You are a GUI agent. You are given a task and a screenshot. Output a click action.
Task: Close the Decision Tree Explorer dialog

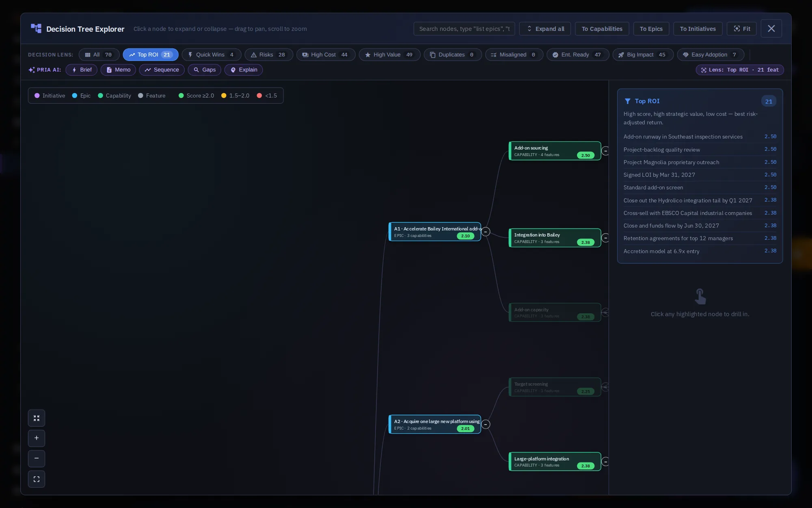point(771,28)
